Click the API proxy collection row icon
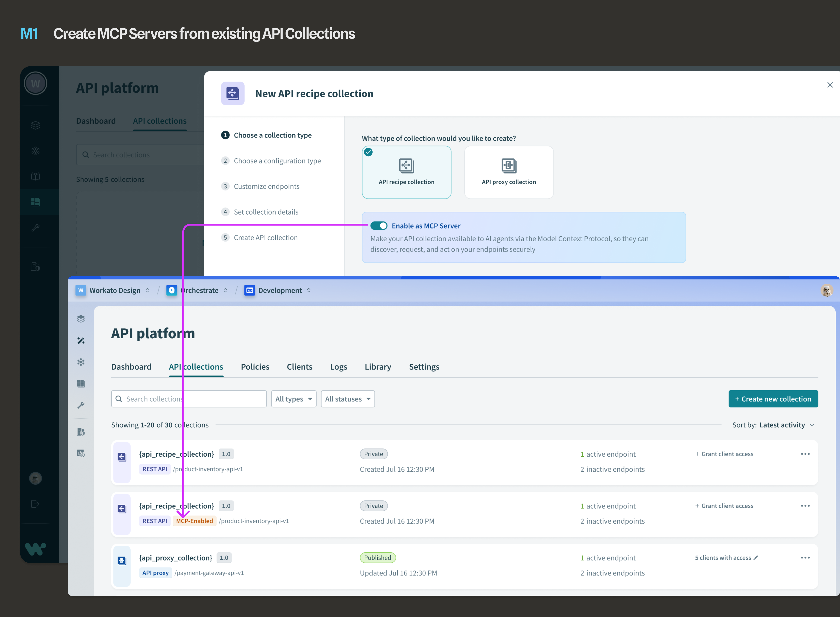 pos(122,561)
